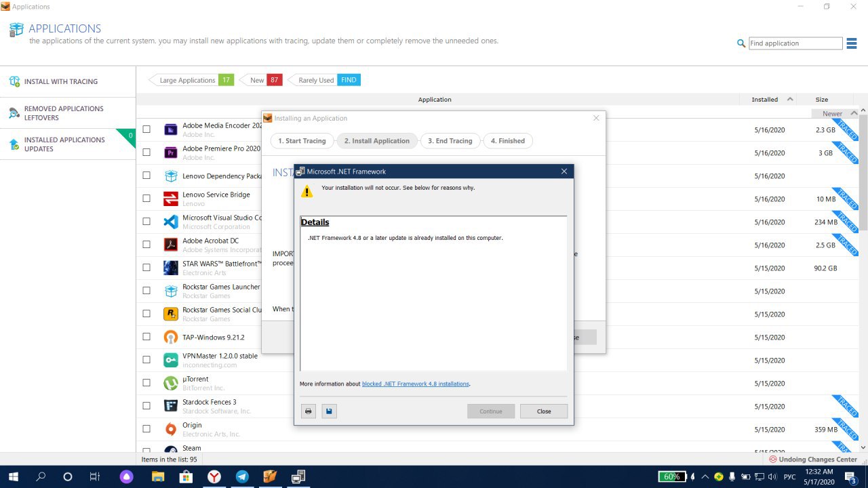This screenshot has width=868, height=488.
Task: Close the Microsoft .NET Framework dialog
Action: [x=564, y=171]
